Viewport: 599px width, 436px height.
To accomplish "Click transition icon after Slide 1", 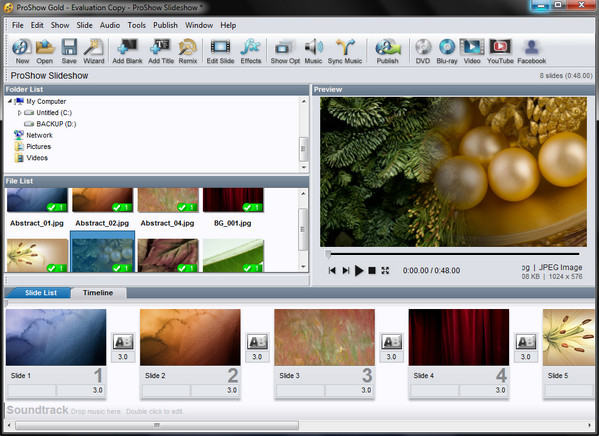I will [x=123, y=341].
